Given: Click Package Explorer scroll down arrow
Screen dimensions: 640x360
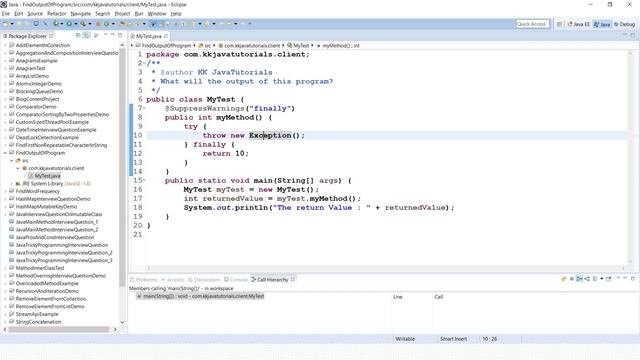Looking at the screenshot, I should pos(122,322).
